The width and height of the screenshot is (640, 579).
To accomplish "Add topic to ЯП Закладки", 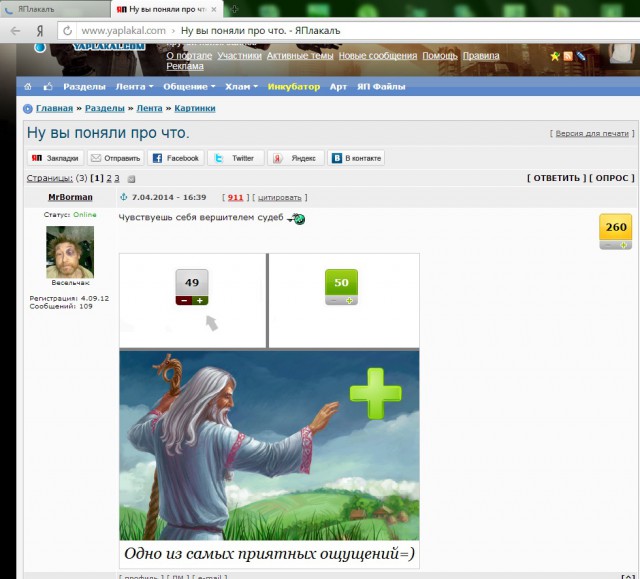I will pos(56,158).
